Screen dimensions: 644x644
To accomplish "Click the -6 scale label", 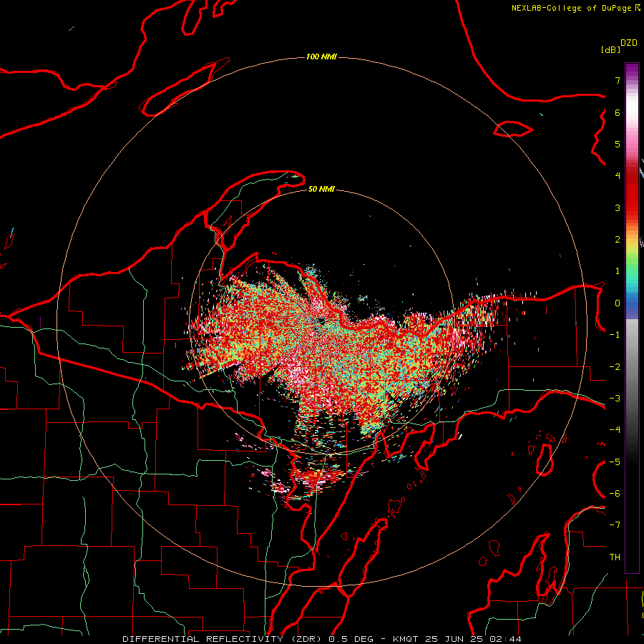I will (x=615, y=494).
